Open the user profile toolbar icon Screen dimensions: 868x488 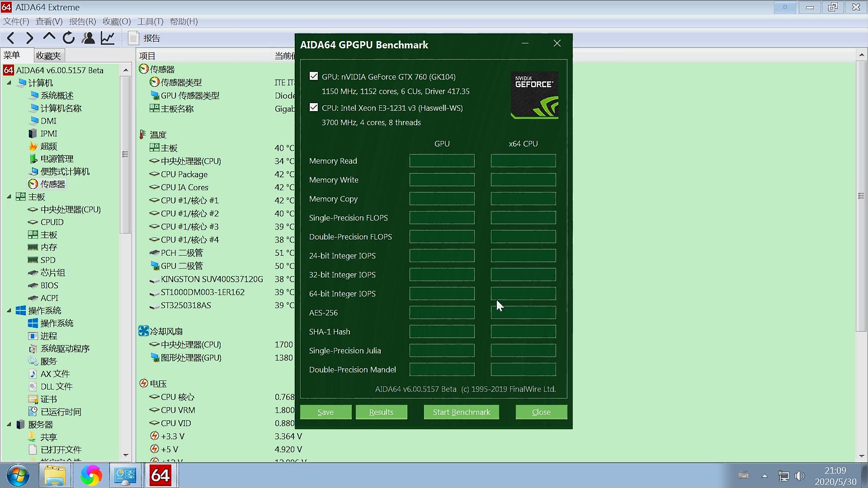point(88,38)
